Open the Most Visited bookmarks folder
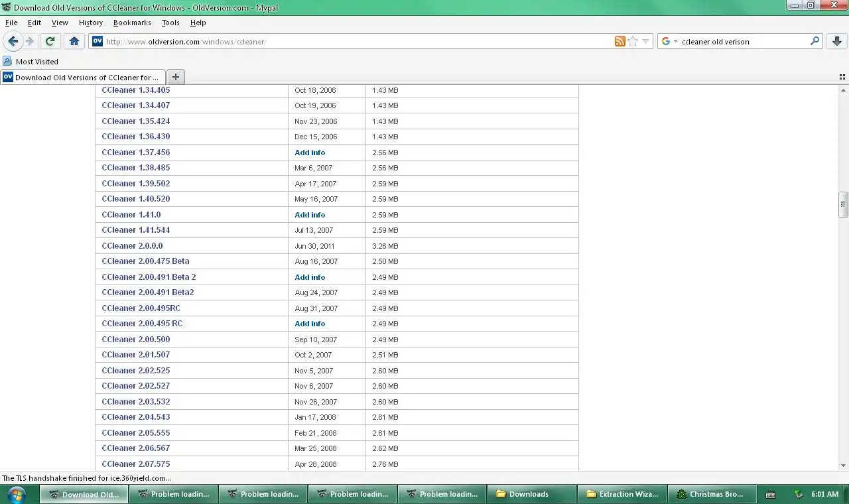849x504 pixels. 31,61
